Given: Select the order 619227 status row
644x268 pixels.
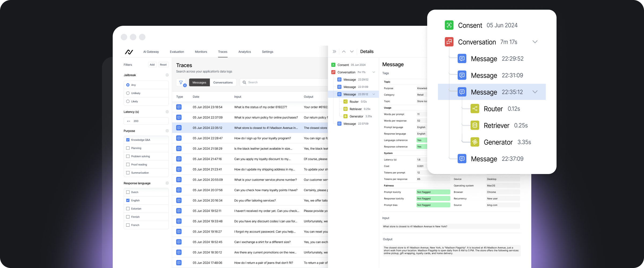Looking at the screenshot, I should point(250,107).
